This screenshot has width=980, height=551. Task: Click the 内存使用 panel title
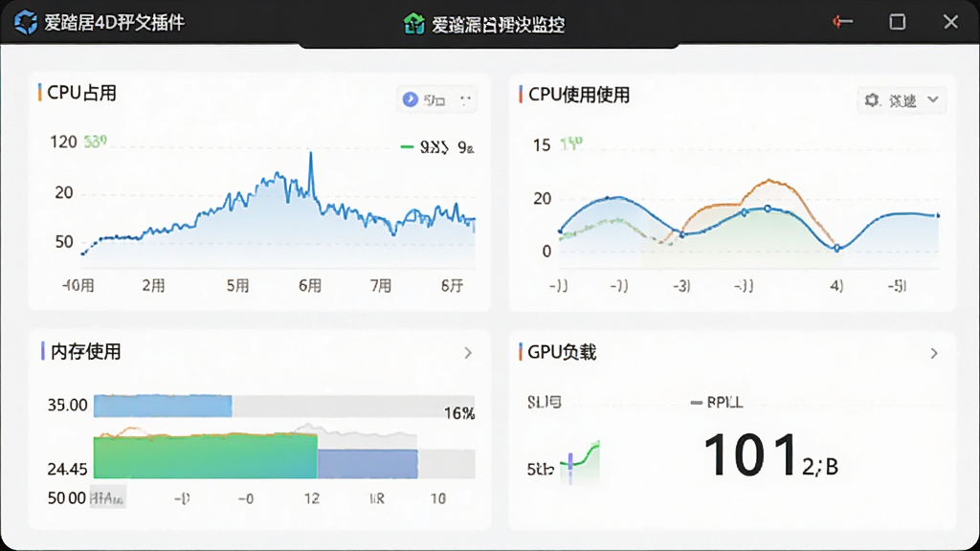pos(85,352)
